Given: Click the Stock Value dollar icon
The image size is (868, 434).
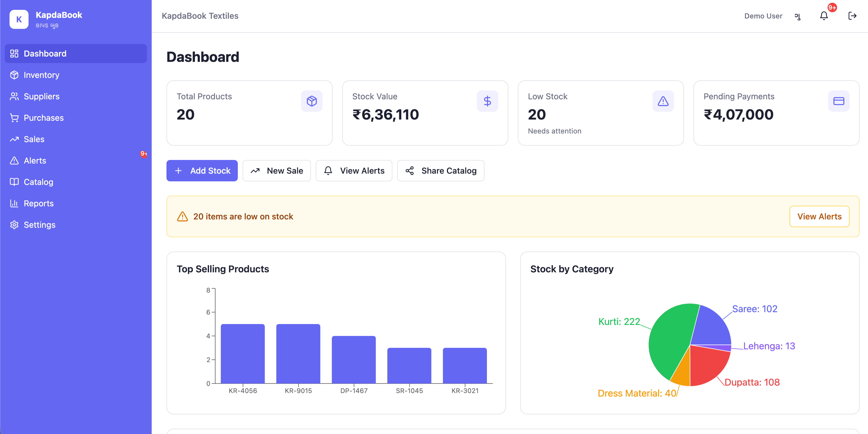Looking at the screenshot, I should click(487, 101).
